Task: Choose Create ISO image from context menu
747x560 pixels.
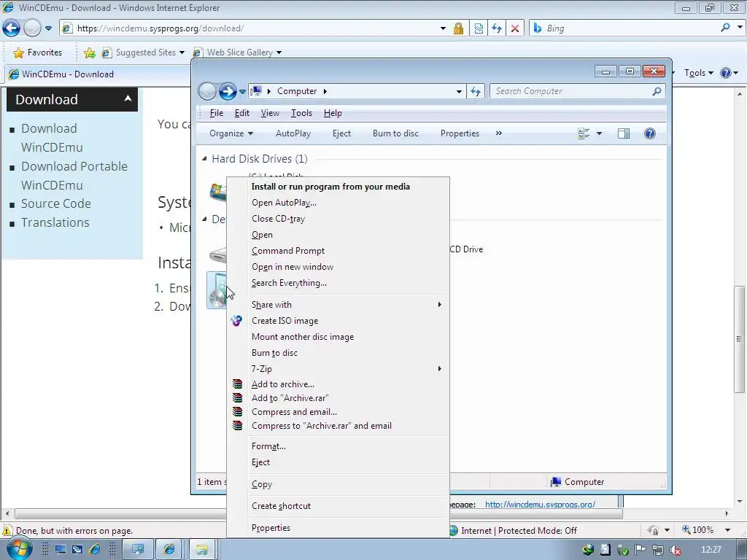Action: [x=338, y=321]
